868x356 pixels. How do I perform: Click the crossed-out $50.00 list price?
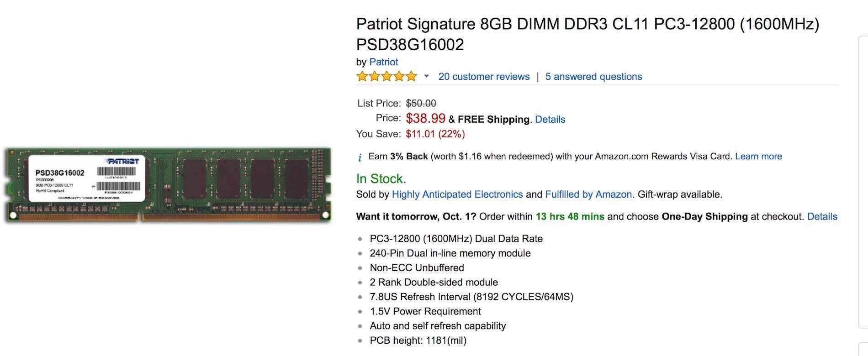[421, 103]
